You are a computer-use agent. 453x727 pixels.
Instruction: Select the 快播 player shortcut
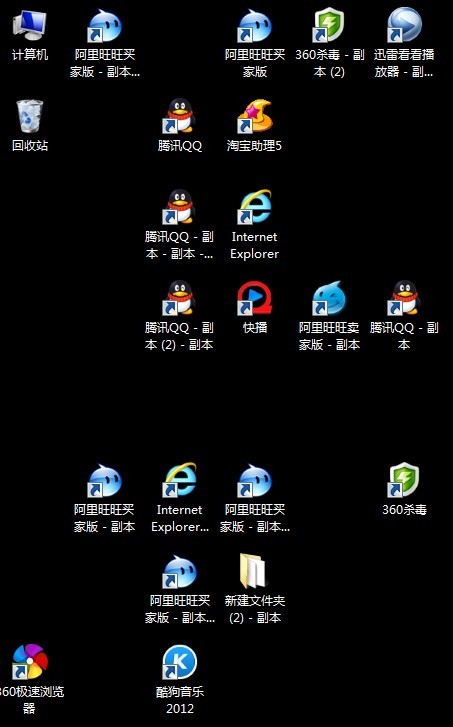point(255,307)
